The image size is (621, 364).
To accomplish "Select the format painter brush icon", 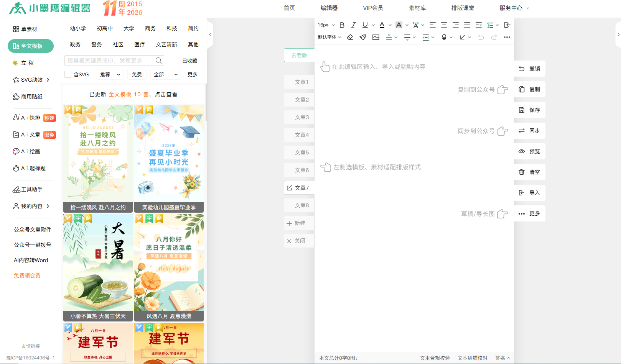I will (x=363, y=37).
